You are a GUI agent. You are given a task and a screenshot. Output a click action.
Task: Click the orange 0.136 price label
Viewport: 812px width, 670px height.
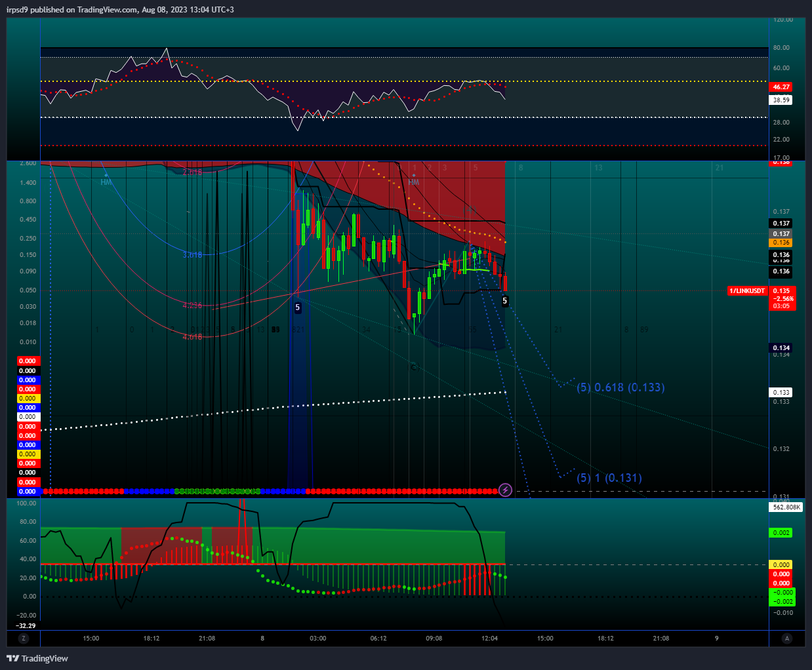[781, 243]
